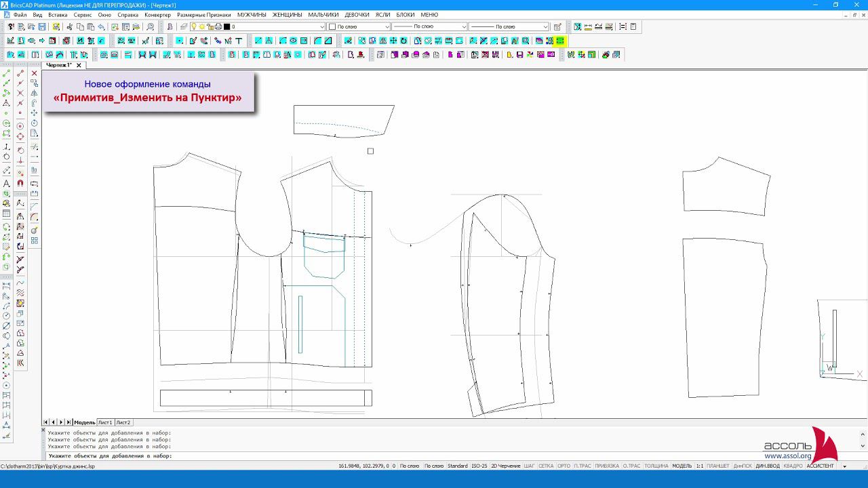Toggle ПРИВЯЗКА snap in status bar
The image size is (868, 488).
pos(606,466)
